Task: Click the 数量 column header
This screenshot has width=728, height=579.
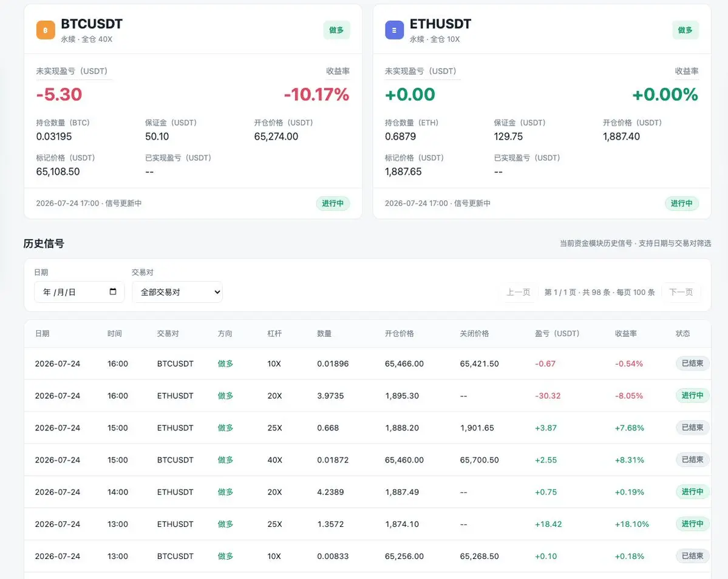Action: tap(324, 334)
